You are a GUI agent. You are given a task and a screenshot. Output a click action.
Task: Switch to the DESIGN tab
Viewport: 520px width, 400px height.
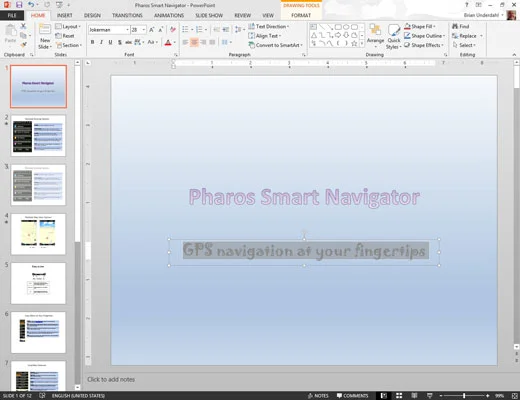point(92,15)
